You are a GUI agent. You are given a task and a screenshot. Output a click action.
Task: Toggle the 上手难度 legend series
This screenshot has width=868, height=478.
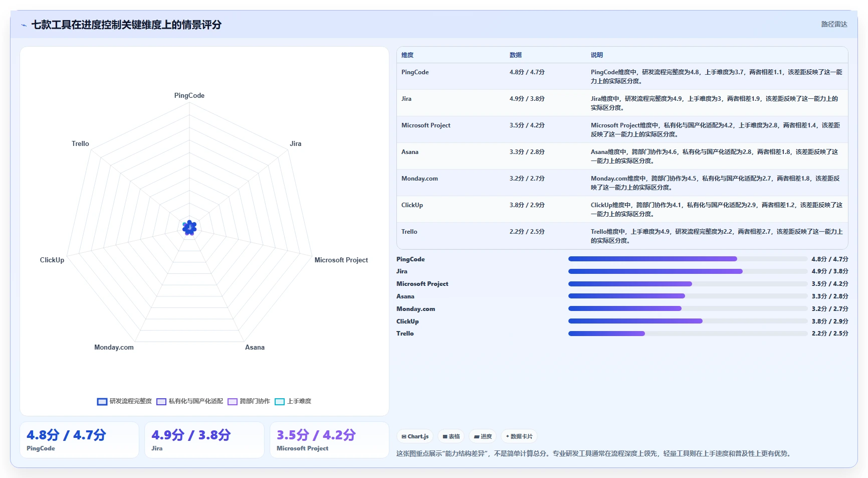[x=293, y=401]
